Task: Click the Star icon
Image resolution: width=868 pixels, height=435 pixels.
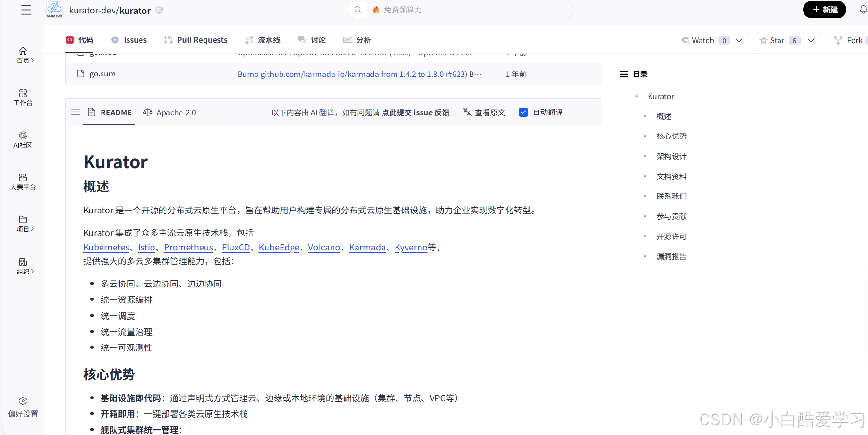Action: [x=763, y=40]
